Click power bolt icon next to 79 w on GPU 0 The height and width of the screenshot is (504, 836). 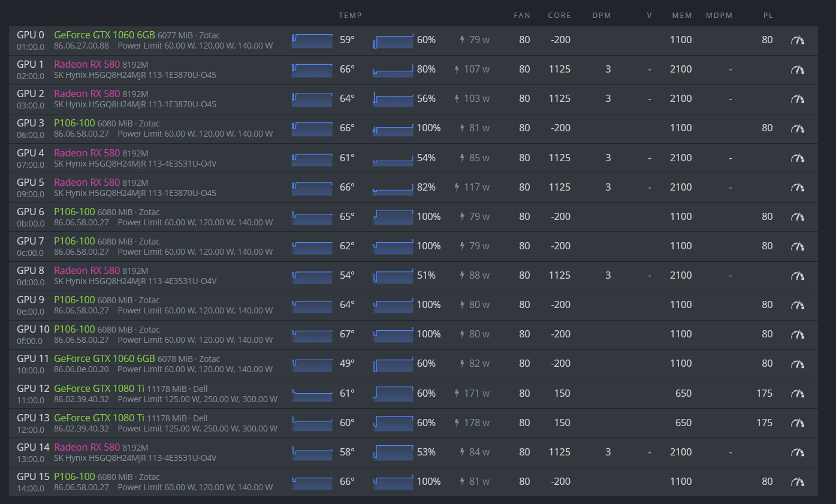(462, 40)
